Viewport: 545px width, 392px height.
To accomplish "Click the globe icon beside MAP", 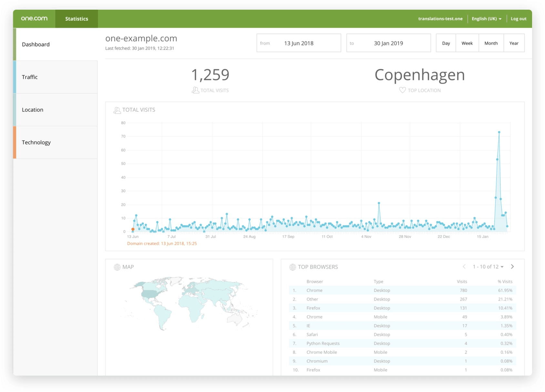I will click(117, 267).
